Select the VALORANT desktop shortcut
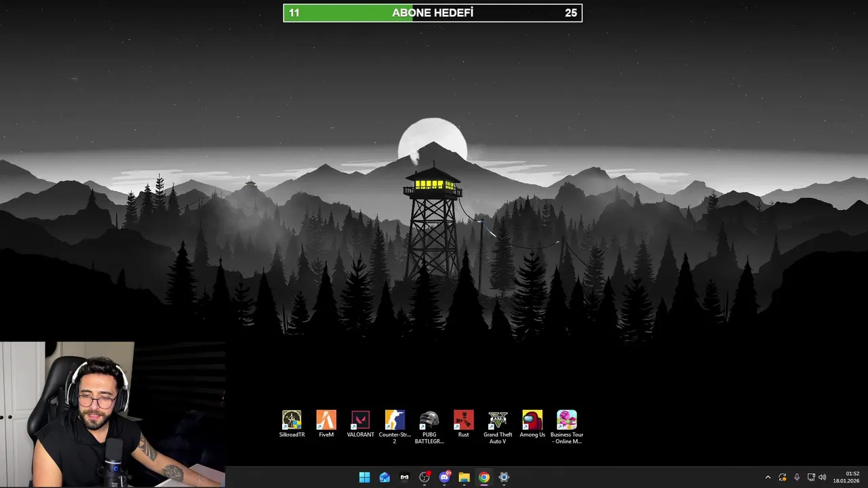 pyautogui.click(x=360, y=424)
